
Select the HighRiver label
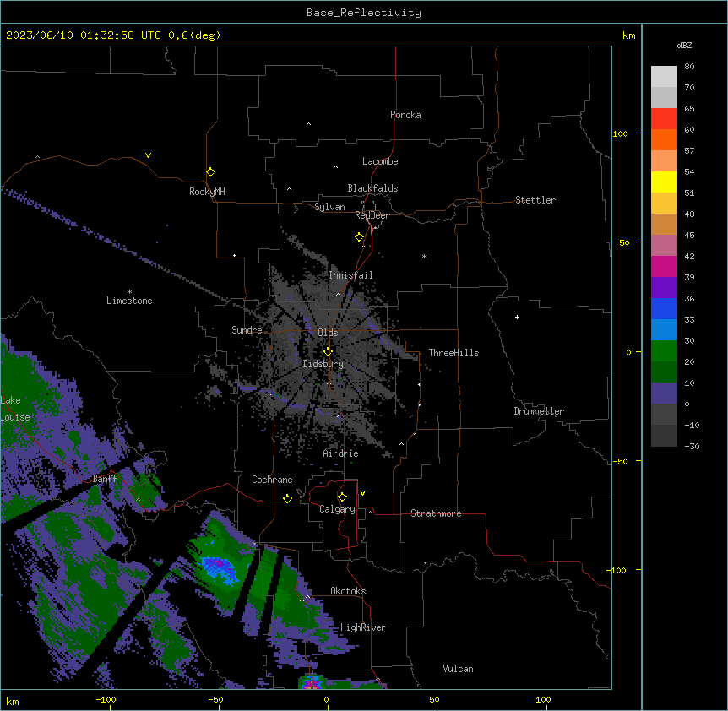(x=363, y=627)
